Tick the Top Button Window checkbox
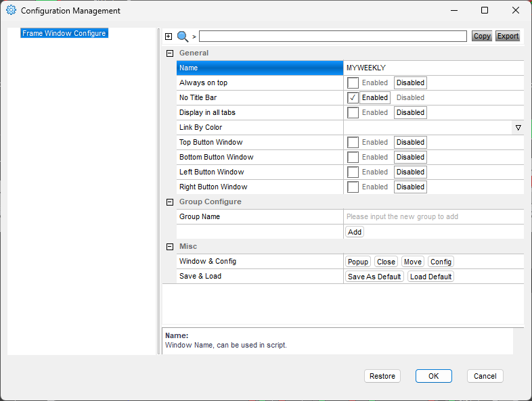The width and height of the screenshot is (532, 401). 353,143
